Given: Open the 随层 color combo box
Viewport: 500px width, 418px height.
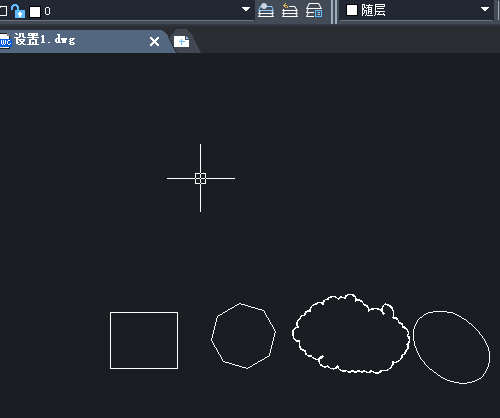Looking at the screenshot, I should 416,10.
